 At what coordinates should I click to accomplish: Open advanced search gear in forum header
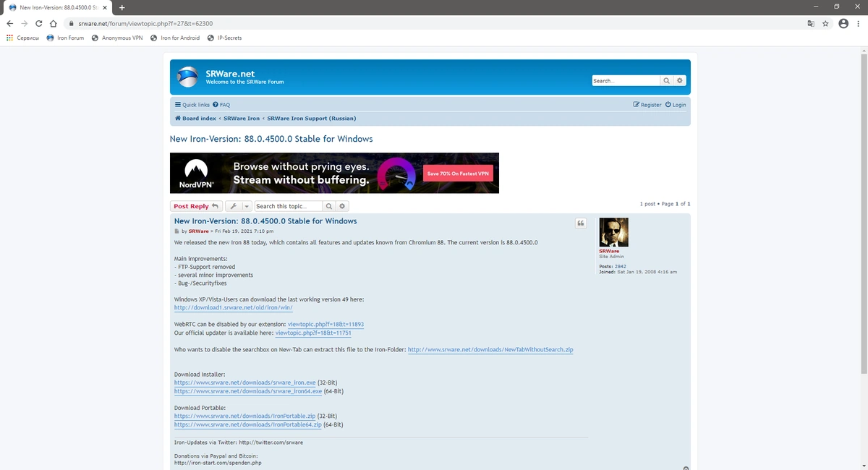click(680, 81)
